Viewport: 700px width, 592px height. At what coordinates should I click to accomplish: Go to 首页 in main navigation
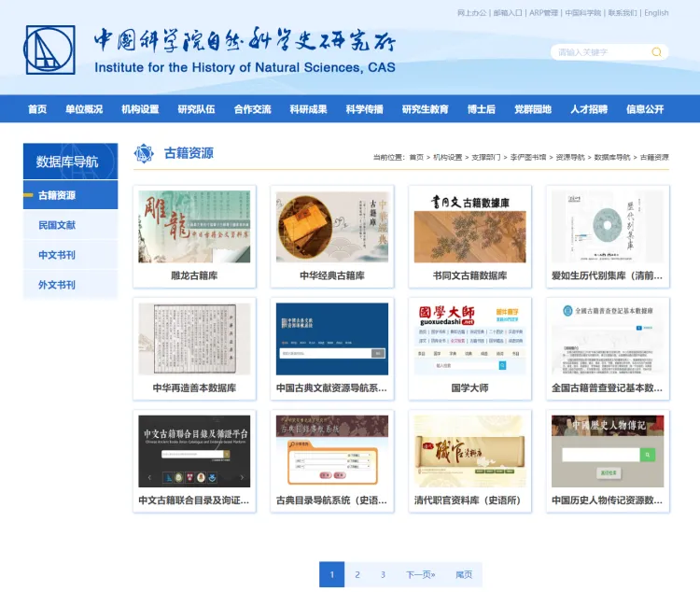pos(37,109)
